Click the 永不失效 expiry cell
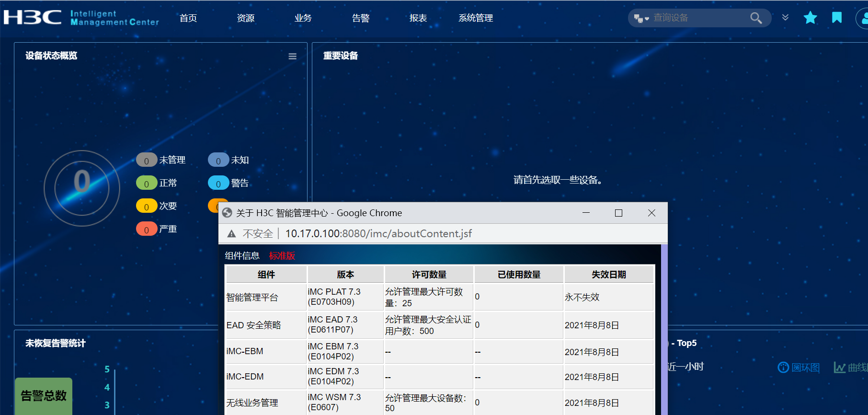868x415 pixels. click(x=609, y=297)
